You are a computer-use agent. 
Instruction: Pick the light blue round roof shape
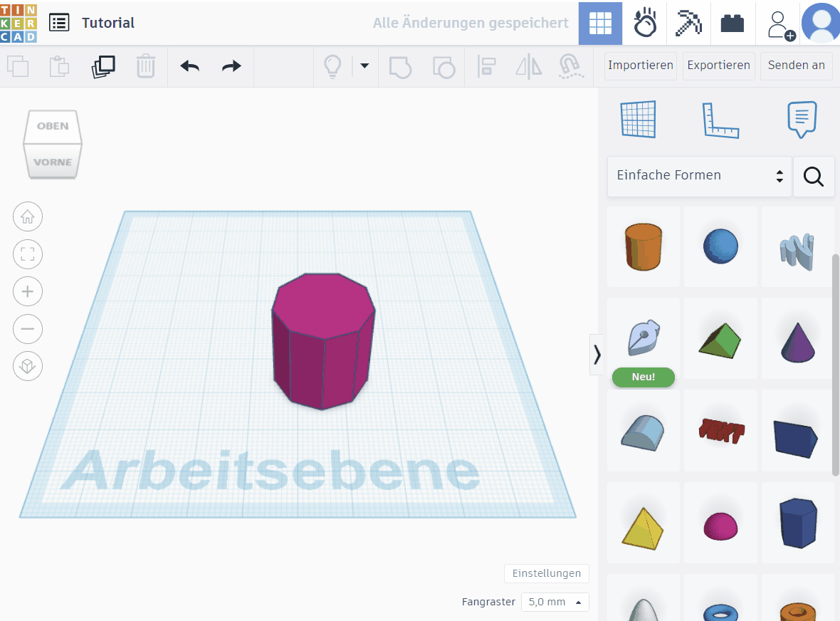(x=644, y=432)
